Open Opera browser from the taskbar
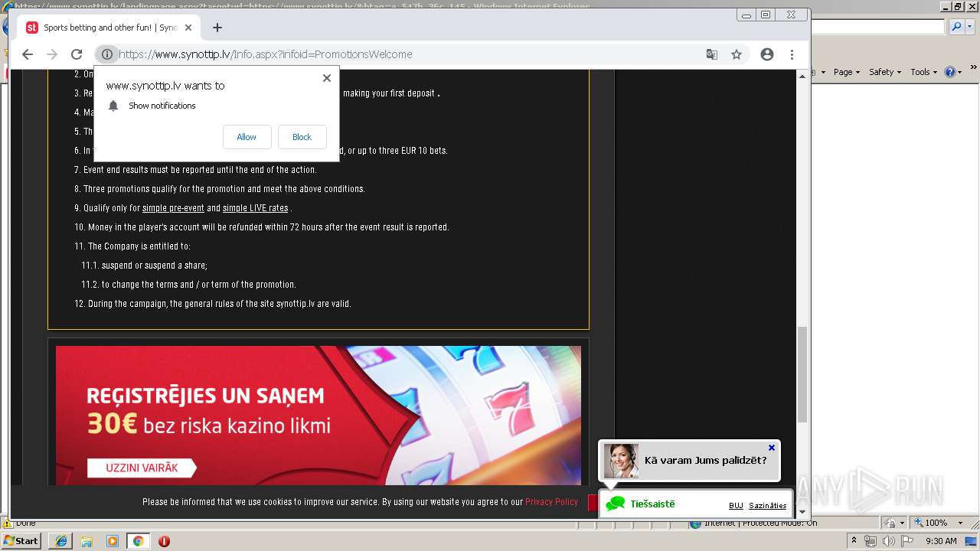 164,541
